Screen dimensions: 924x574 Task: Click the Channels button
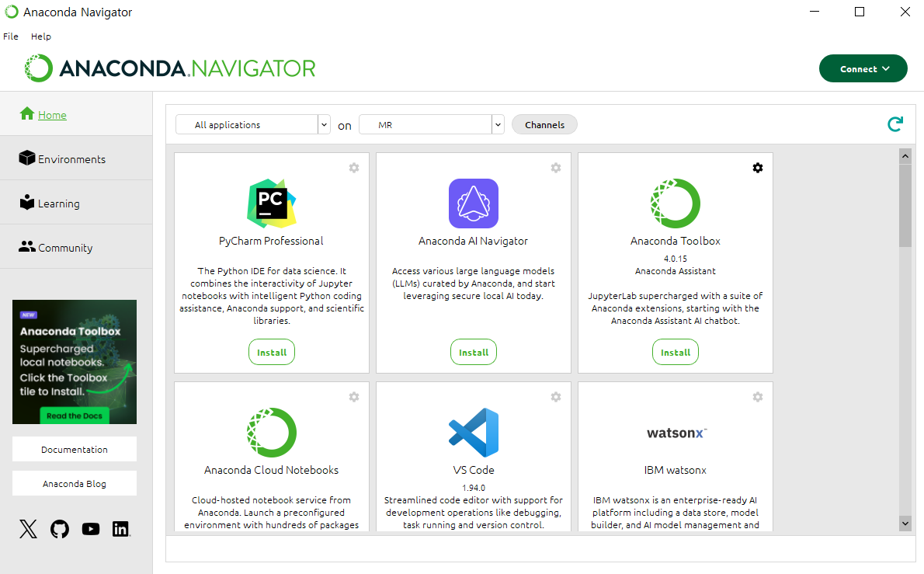[544, 124]
